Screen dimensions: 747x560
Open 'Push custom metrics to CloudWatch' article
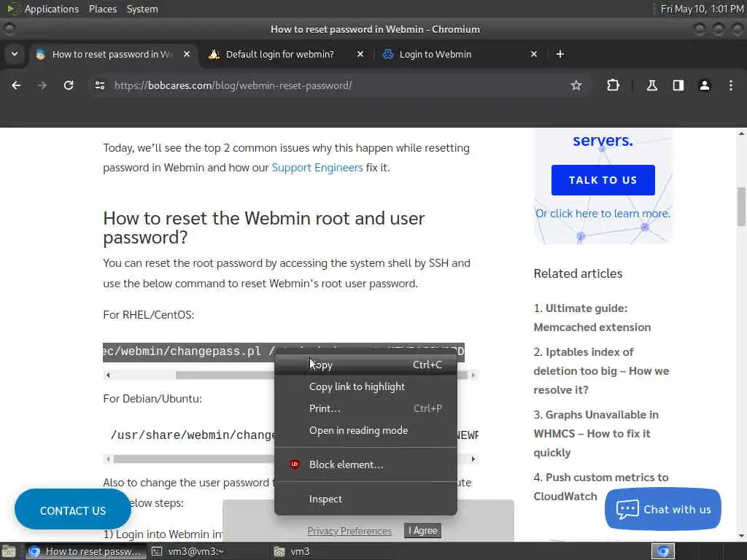pyautogui.click(x=601, y=486)
